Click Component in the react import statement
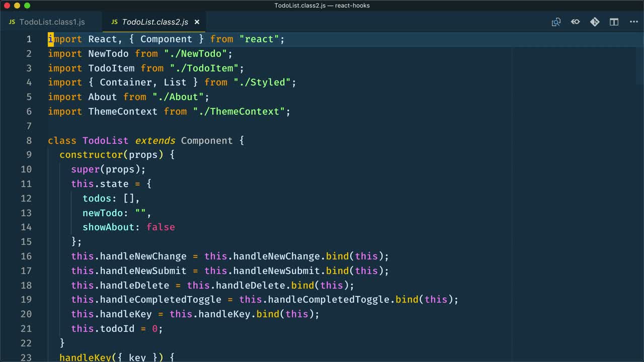This screenshot has width=644, height=362. (x=166, y=39)
